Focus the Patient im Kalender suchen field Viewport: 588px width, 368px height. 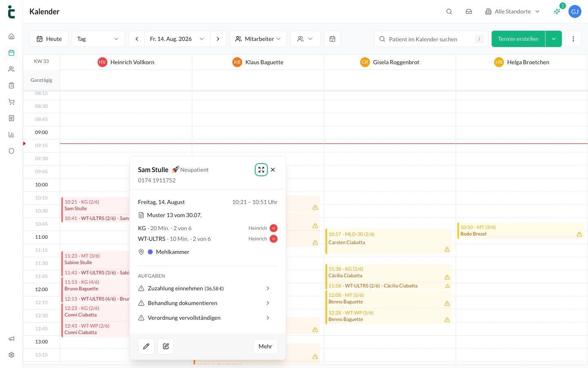(x=431, y=39)
